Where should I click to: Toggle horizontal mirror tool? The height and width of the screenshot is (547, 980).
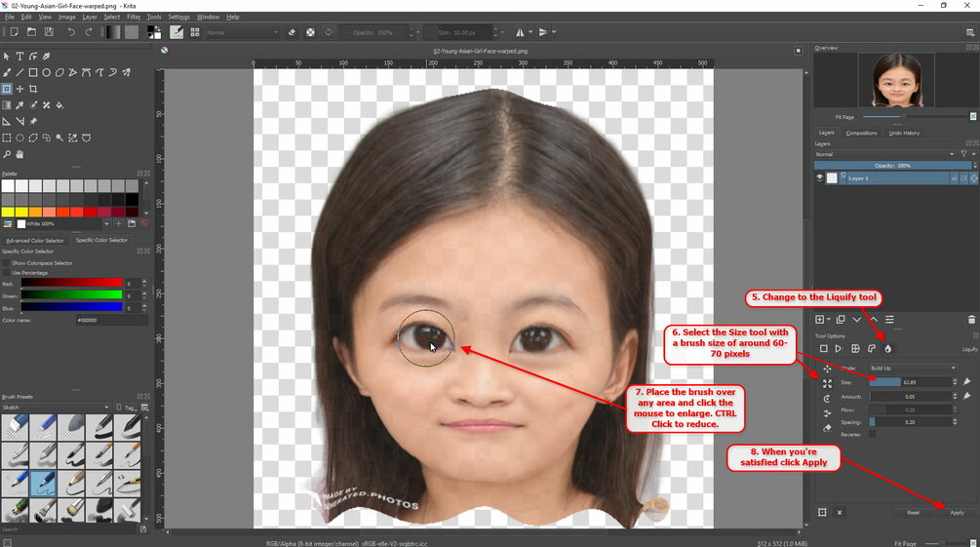tap(520, 32)
